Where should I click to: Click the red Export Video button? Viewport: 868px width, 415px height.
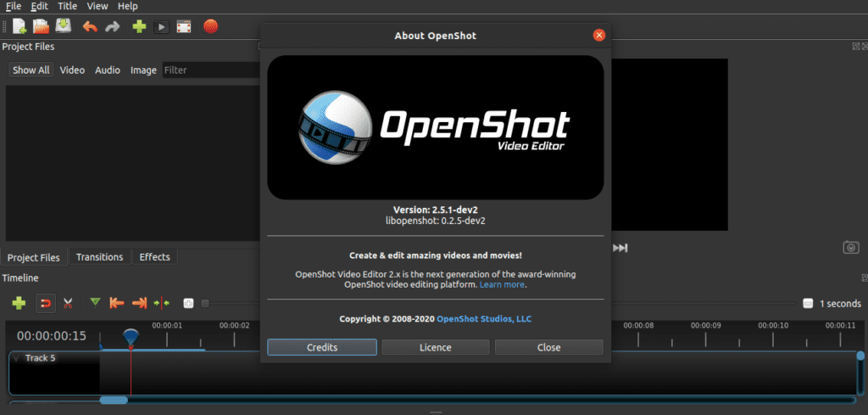coord(210,26)
